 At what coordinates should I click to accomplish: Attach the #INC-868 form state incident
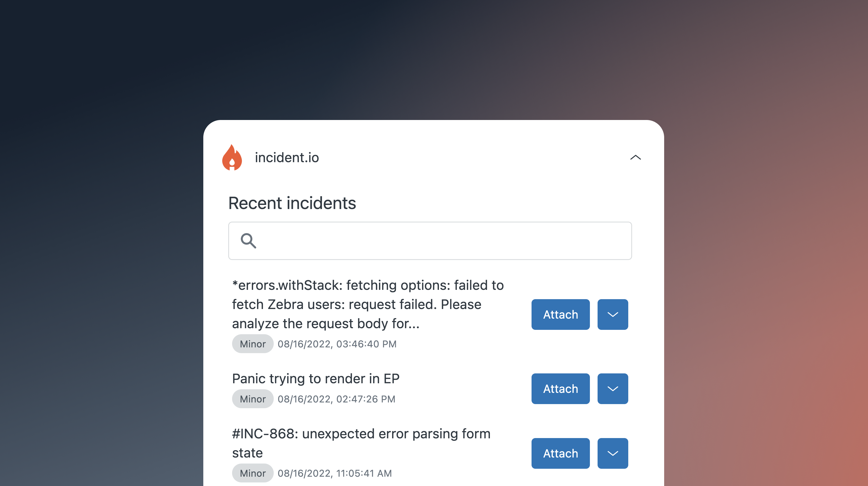tap(560, 453)
